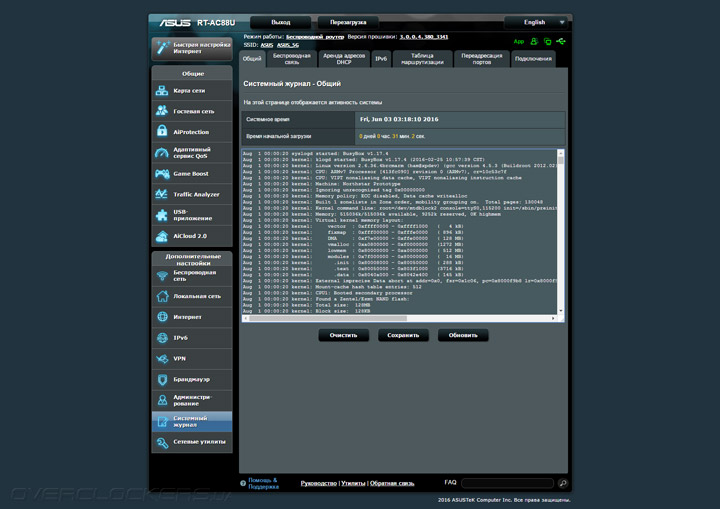Click the LAN house icon
720x509 pixels.
point(162,296)
